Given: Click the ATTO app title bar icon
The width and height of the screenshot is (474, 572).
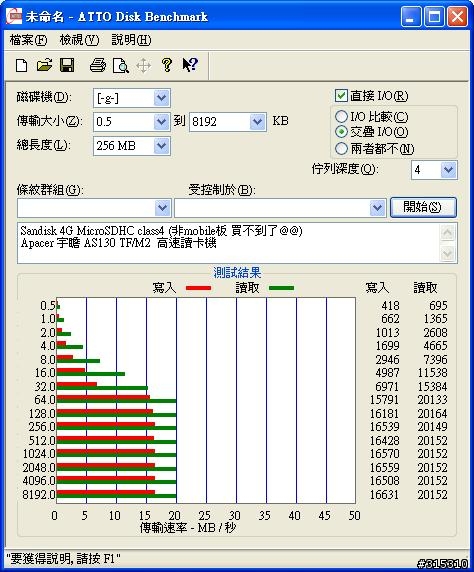Looking at the screenshot, I should point(14,16).
